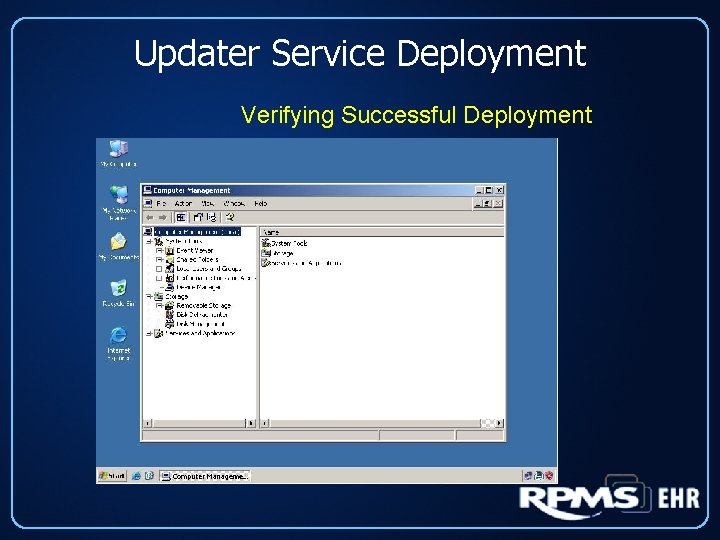Click second Quick Launch icon beside Internet Explorer
The width and height of the screenshot is (720, 540).
click(149, 476)
